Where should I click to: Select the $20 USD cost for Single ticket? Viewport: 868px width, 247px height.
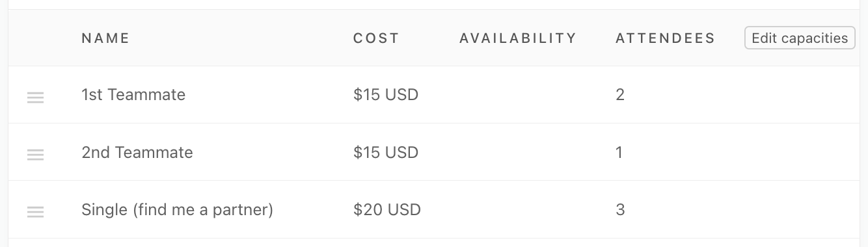click(387, 210)
